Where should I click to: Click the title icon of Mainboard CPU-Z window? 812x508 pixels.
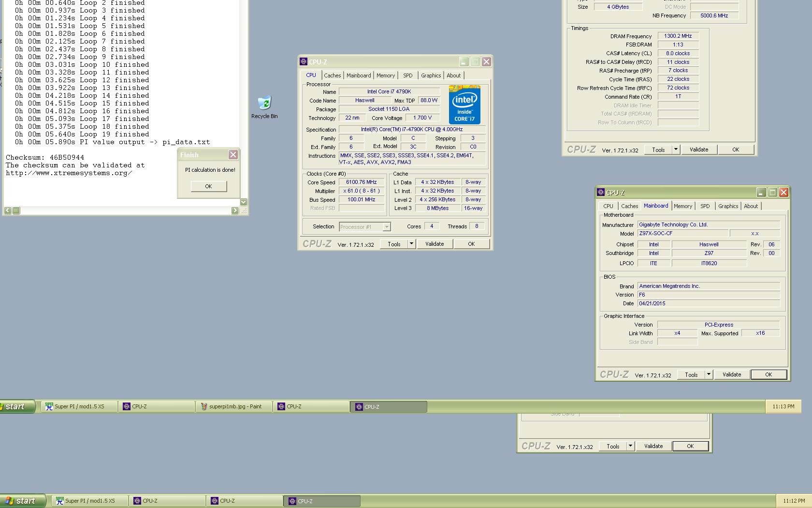coord(601,192)
